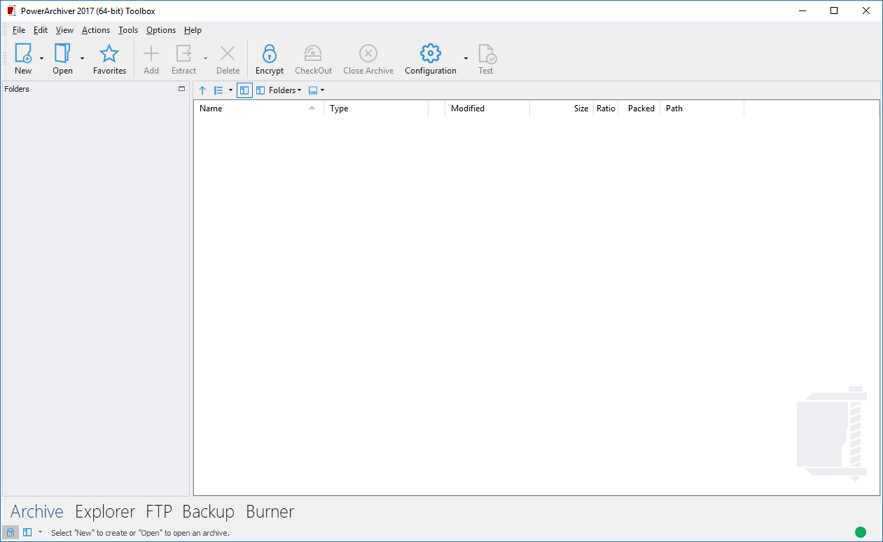Sort by the Modified column header
The width and height of the screenshot is (883, 542).
point(487,108)
